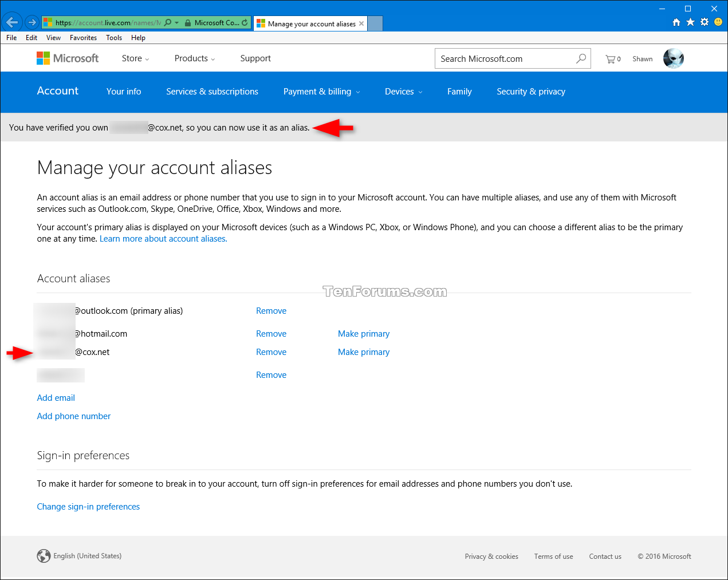Click the alien profile avatar

[674, 58]
